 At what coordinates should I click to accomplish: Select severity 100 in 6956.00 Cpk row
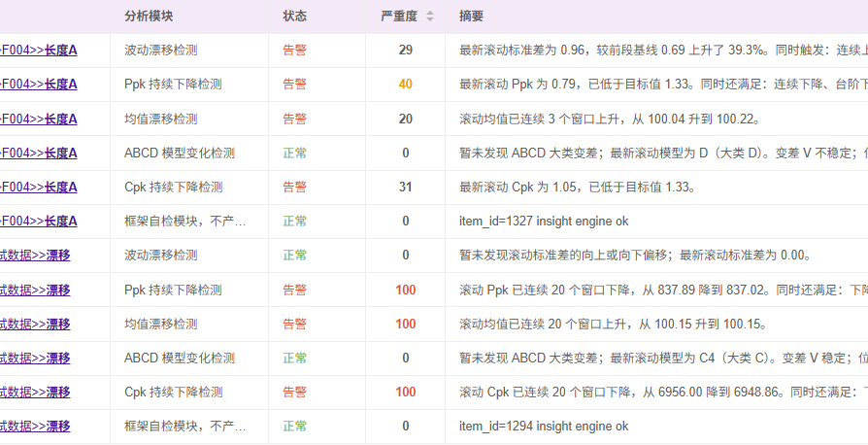point(405,393)
